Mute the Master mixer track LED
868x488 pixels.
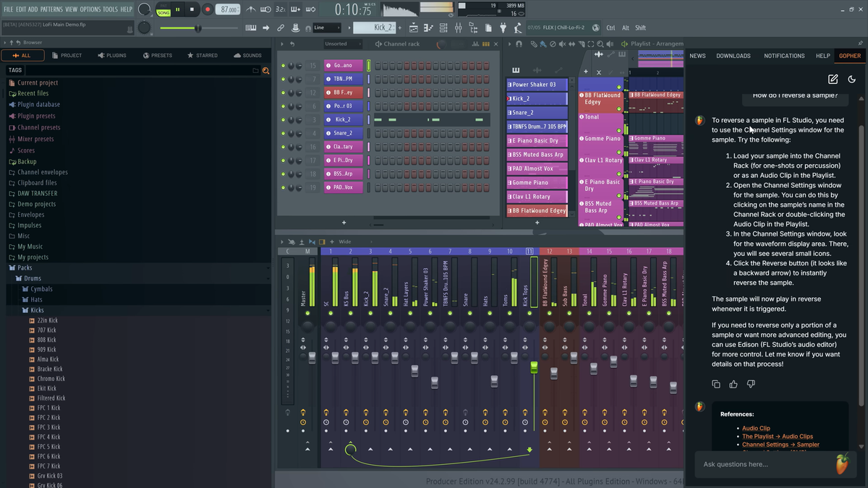coord(307,314)
